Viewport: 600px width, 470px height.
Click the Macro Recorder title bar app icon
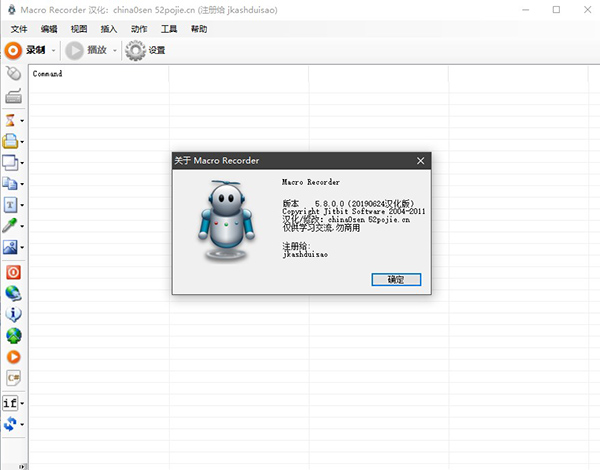pyautogui.click(x=11, y=10)
